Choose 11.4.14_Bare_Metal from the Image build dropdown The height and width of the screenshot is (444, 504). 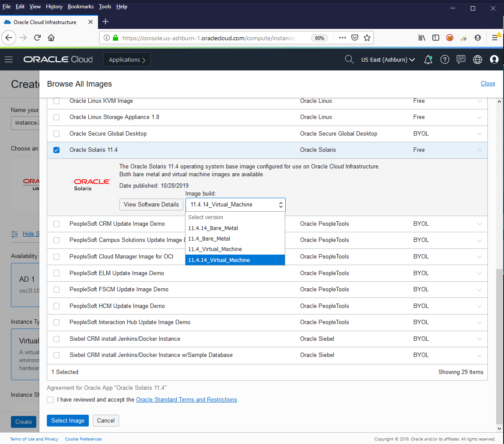pyautogui.click(x=213, y=228)
